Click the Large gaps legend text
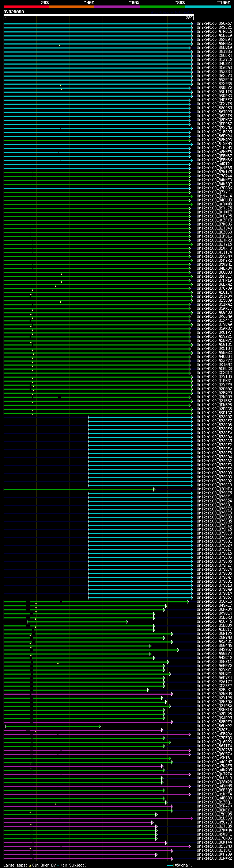Viewport: 234px width, 868px height. tap(45, 865)
